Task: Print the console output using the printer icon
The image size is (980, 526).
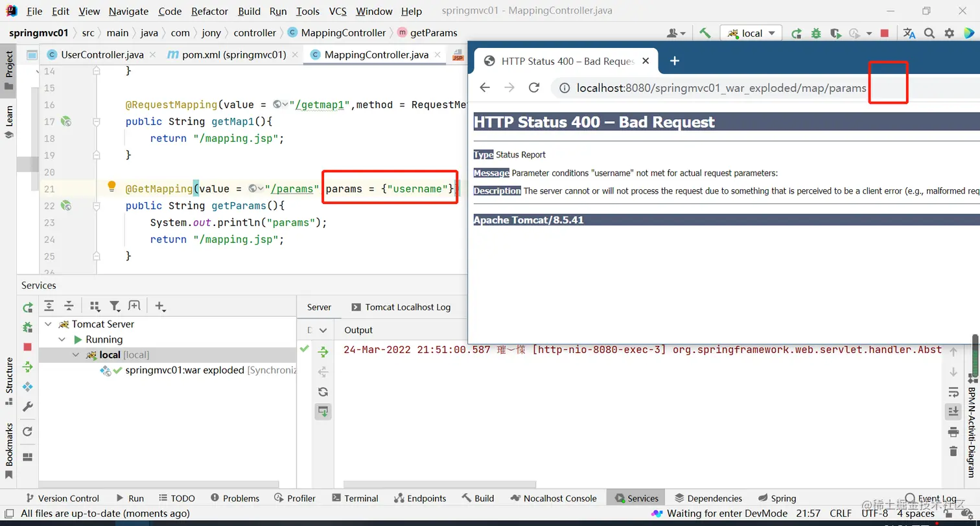Action: tap(953, 431)
